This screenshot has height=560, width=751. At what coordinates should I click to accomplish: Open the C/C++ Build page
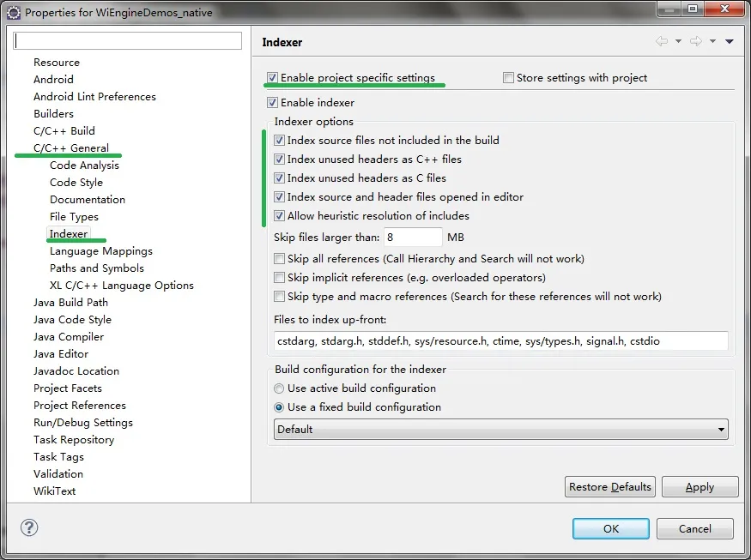pyautogui.click(x=64, y=131)
